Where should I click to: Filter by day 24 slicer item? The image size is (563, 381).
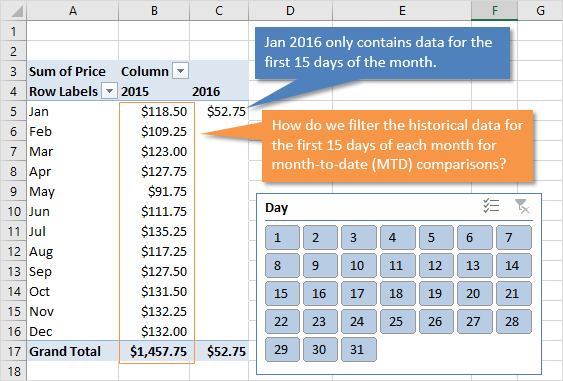click(359, 321)
